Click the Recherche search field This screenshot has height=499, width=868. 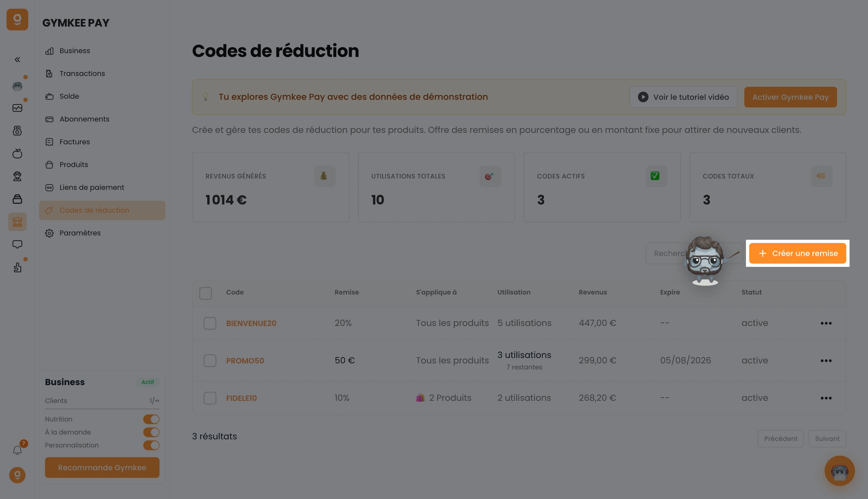pyautogui.click(x=694, y=253)
